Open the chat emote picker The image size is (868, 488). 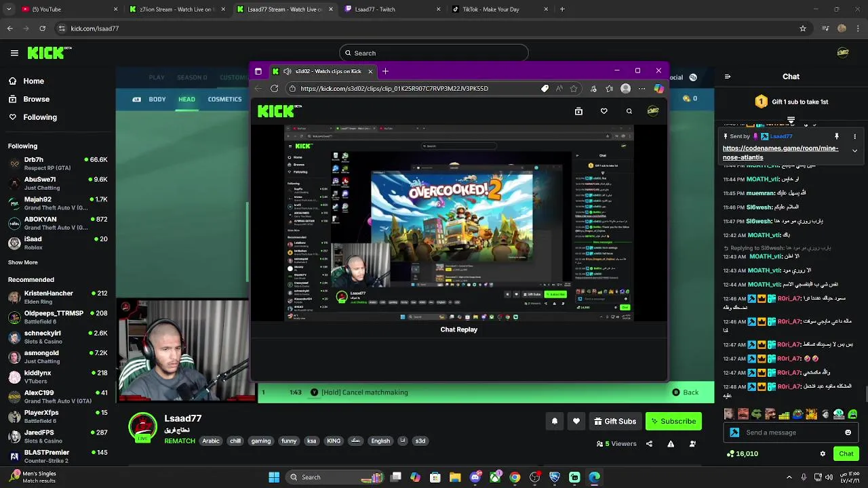tap(848, 432)
